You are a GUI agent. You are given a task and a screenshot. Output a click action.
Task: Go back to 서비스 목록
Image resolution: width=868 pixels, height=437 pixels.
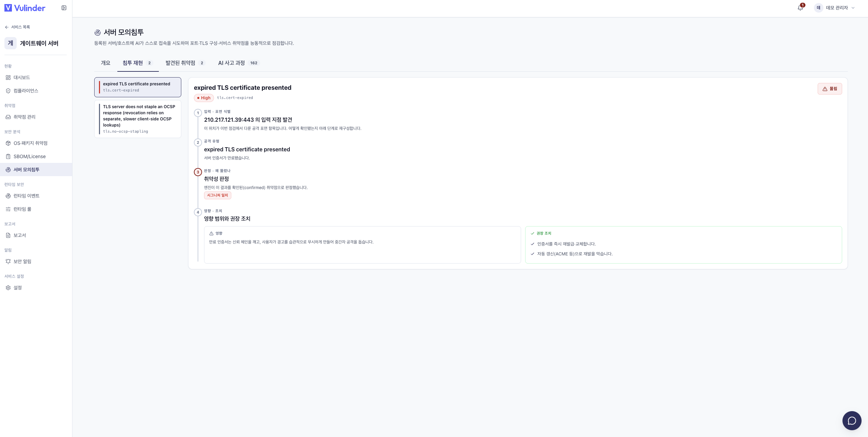[17, 27]
